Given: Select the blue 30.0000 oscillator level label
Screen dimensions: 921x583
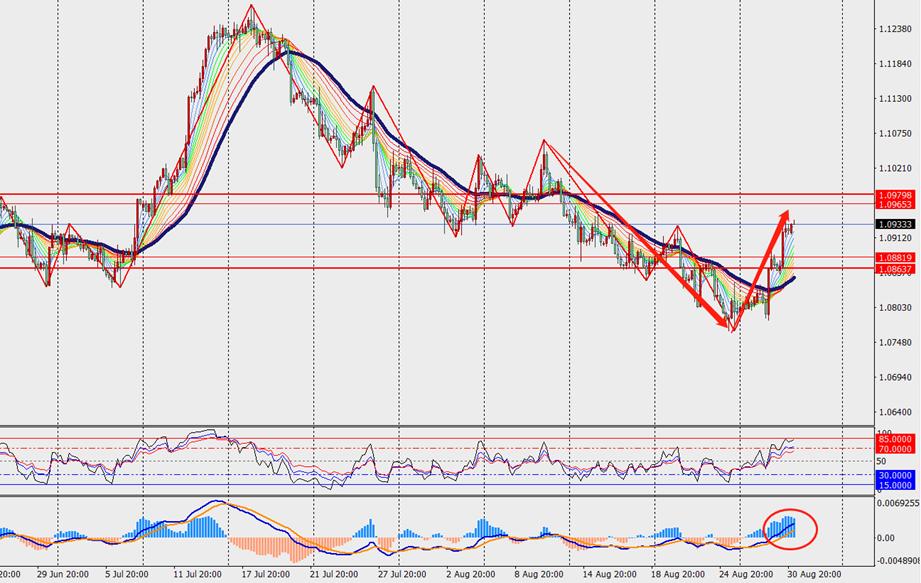Looking at the screenshot, I should click(895, 475).
